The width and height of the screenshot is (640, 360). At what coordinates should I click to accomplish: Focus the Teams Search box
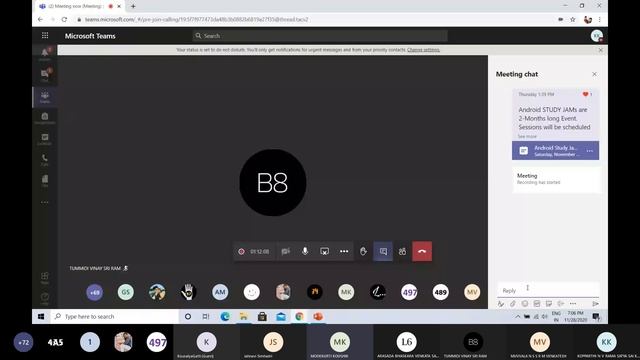coord(320,36)
